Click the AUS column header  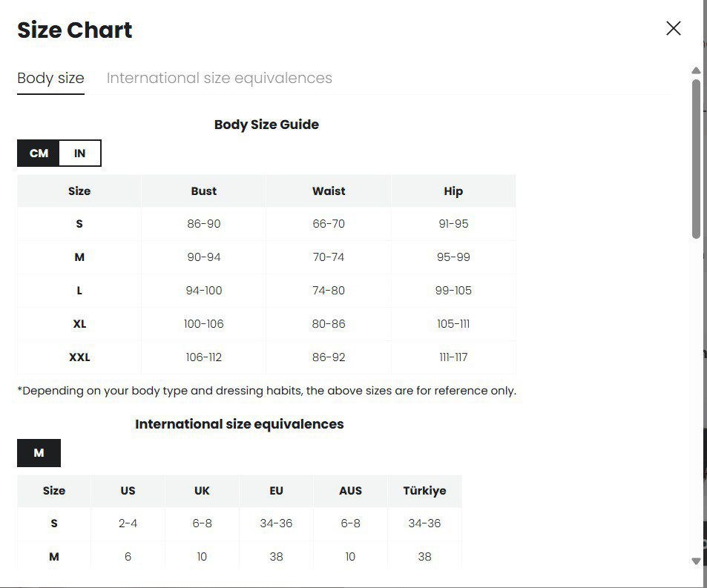click(350, 491)
